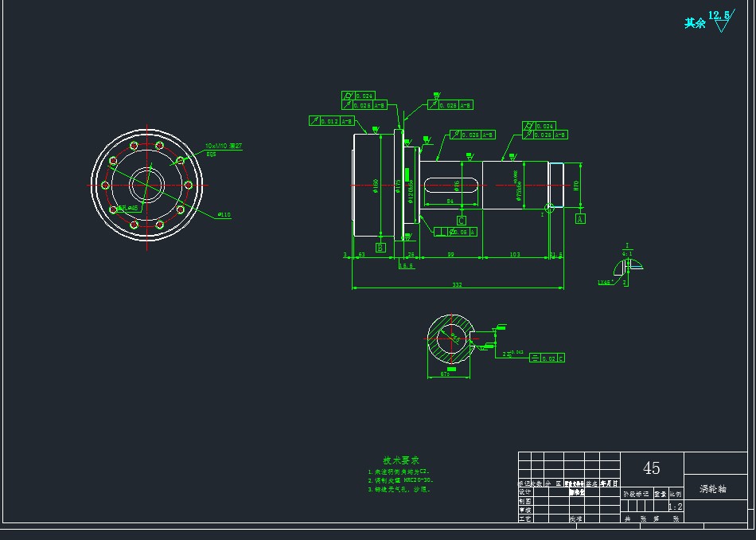The height and width of the screenshot is (540, 756).
Task: Click datum label B box
Action: pos(380,248)
